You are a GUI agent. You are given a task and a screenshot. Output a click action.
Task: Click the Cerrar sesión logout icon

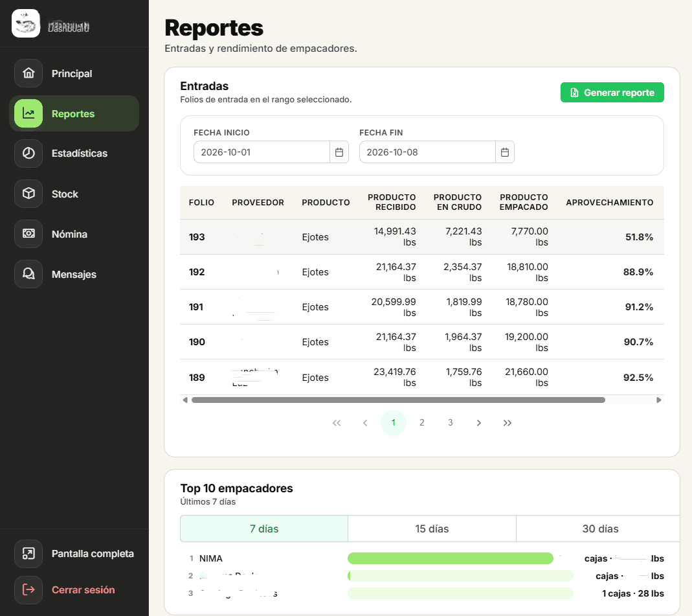(x=28, y=589)
